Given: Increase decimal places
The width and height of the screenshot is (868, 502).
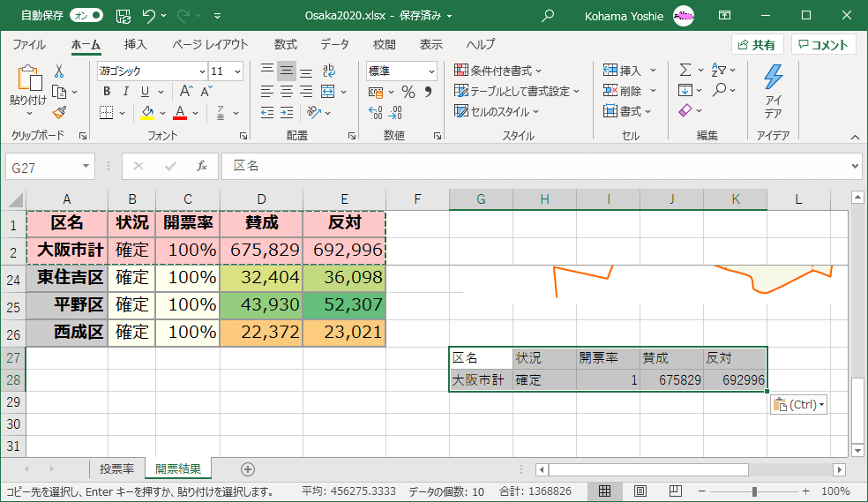Looking at the screenshot, I should [x=375, y=113].
